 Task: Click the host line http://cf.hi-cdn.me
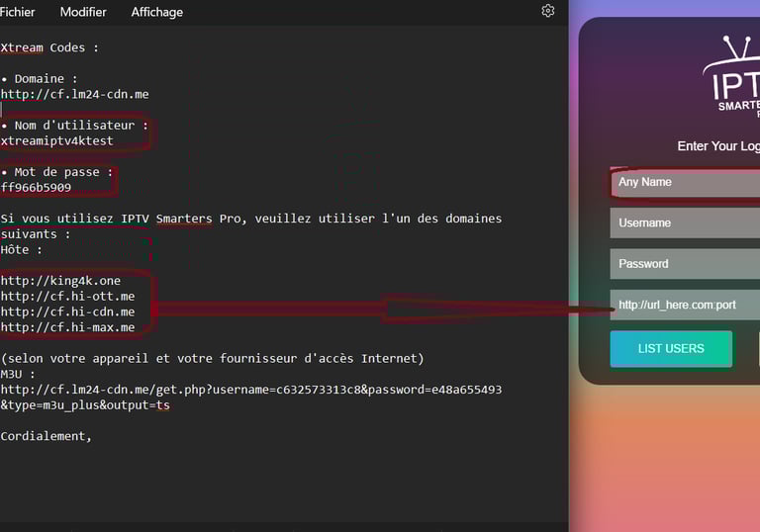68,312
